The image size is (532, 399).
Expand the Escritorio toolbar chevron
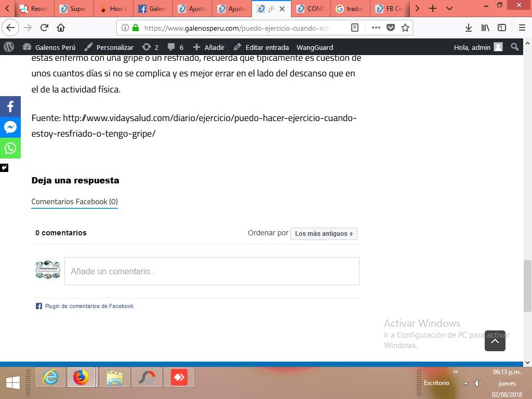pos(455,372)
